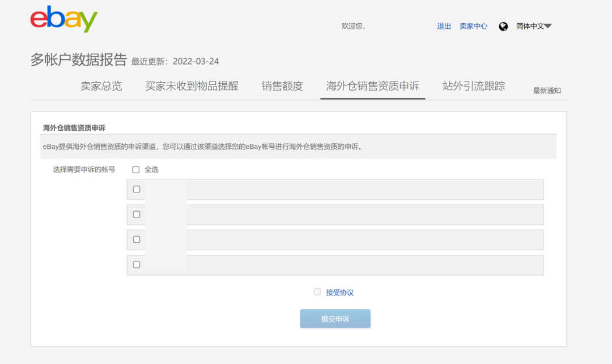Image resolution: width=612 pixels, height=364 pixels.
Task: Open the 简体中文 language dropdown
Action: [533, 26]
